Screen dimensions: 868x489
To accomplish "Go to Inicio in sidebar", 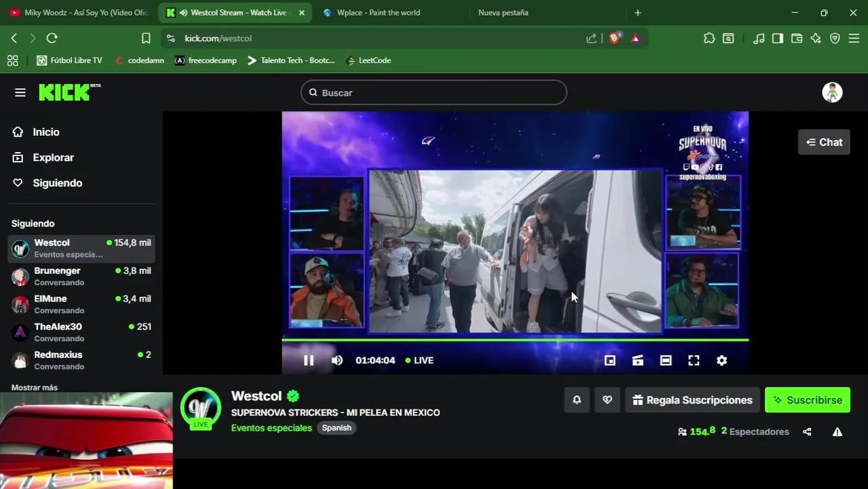I will tap(46, 132).
